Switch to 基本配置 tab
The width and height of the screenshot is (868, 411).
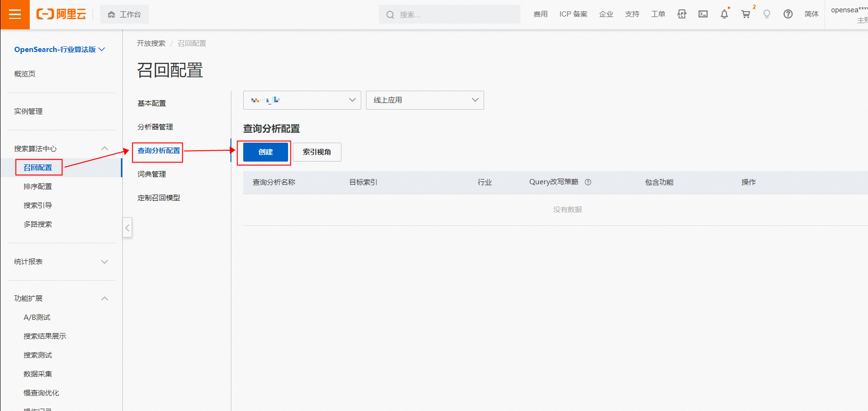coord(152,103)
